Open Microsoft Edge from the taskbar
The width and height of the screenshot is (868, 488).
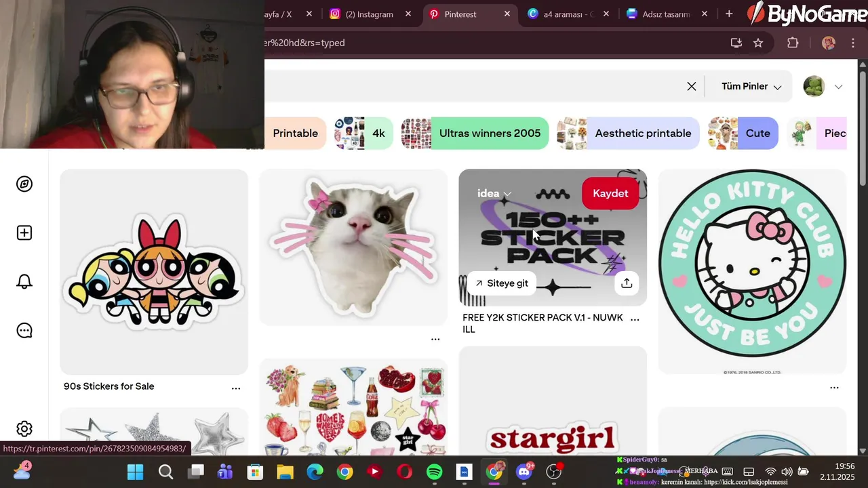click(x=315, y=471)
